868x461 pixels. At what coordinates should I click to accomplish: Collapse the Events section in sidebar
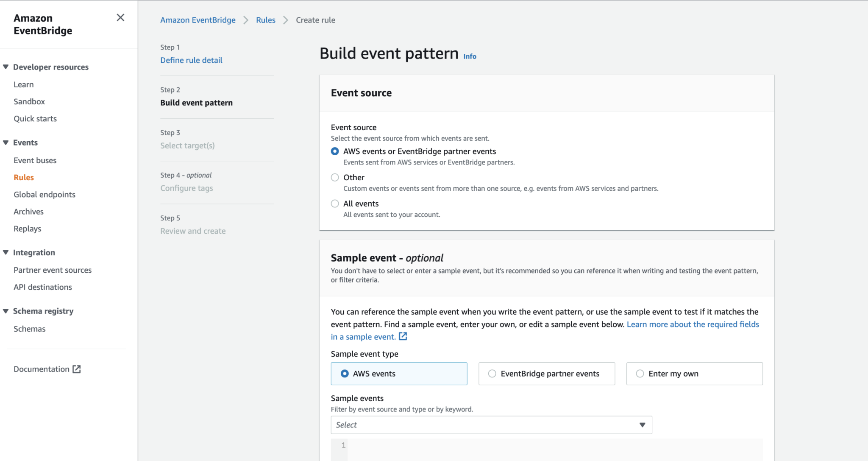click(6, 142)
